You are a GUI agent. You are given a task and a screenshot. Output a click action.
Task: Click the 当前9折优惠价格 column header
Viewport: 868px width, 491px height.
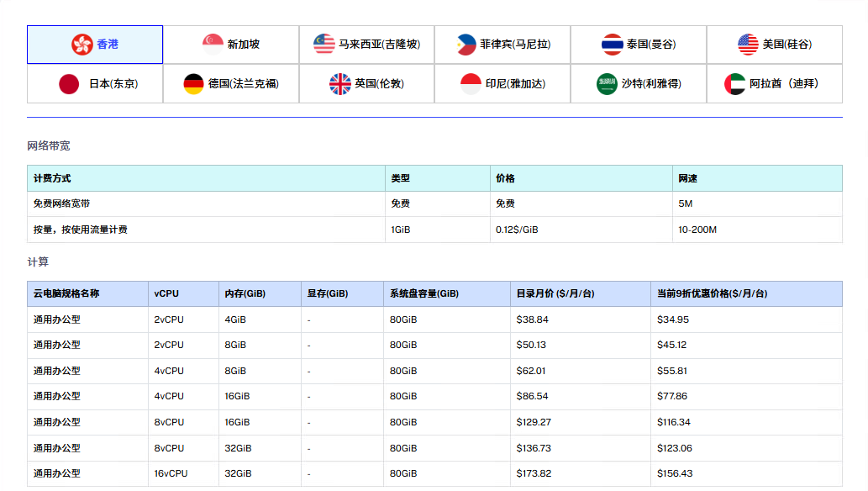712,294
